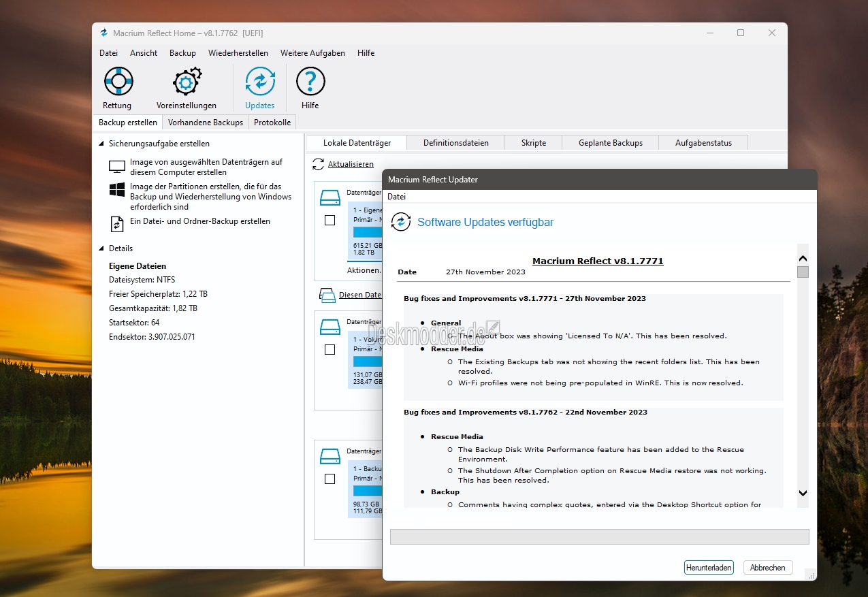The width and height of the screenshot is (868, 597).
Task: Minimize the Macrium Reflect Home window
Action: coord(709,33)
